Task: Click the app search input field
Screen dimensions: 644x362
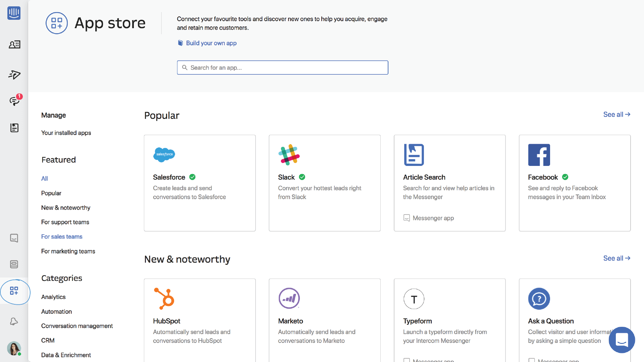Action: click(x=282, y=67)
